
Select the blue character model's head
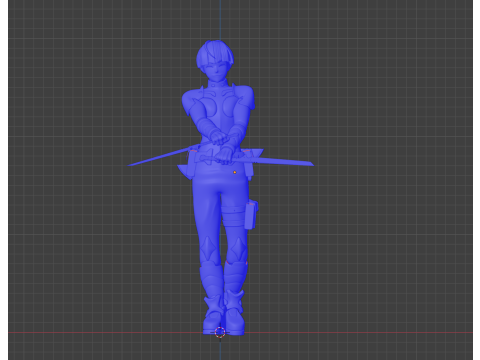click(215, 60)
